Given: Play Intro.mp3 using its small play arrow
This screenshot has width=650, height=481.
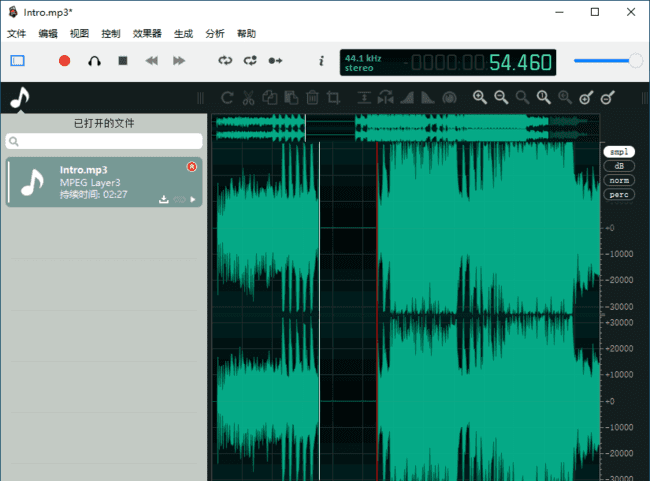Looking at the screenshot, I should coord(193,199).
